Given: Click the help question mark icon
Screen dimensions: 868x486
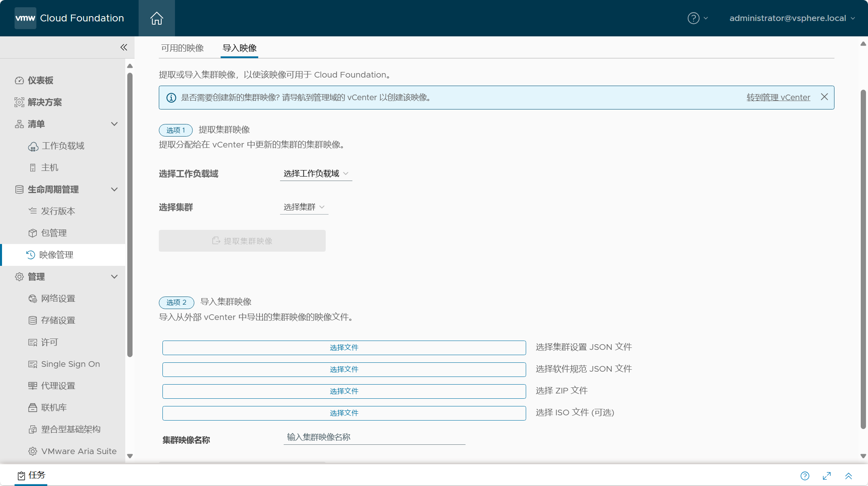Looking at the screenshot, I should pos(693,18).
